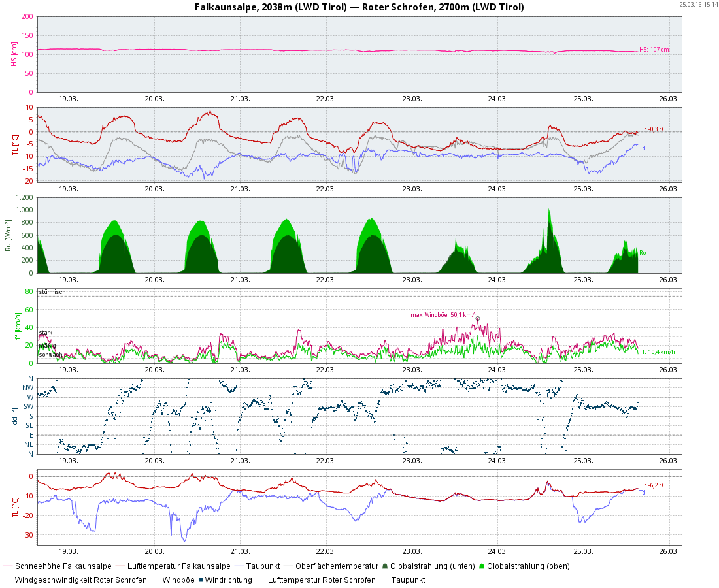The height and width of the screenshot is (588, 719).
Task: Click the 1.000 radiation axis value
Action: 24,210
